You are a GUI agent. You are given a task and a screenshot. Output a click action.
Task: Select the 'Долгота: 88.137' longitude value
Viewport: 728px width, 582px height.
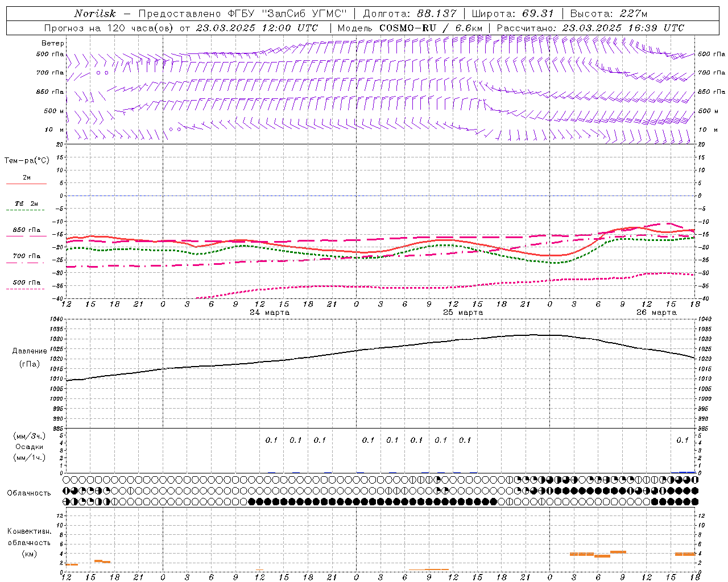click(409, 14)
